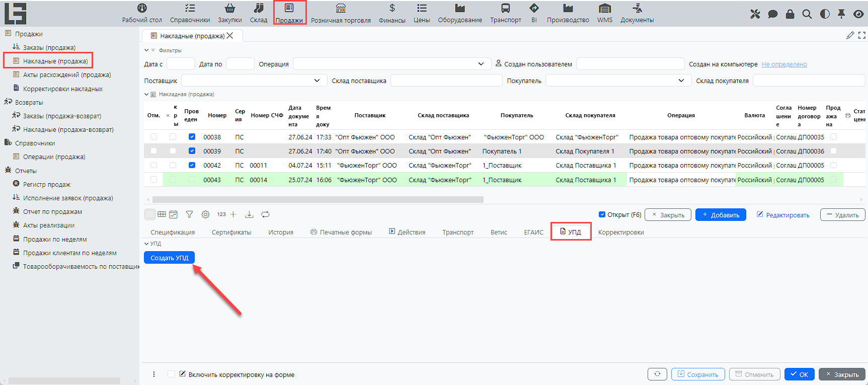This screenshot has width=868, height=385.
Task: Switch to the Спецификация tab
Action: pos(173,233)
